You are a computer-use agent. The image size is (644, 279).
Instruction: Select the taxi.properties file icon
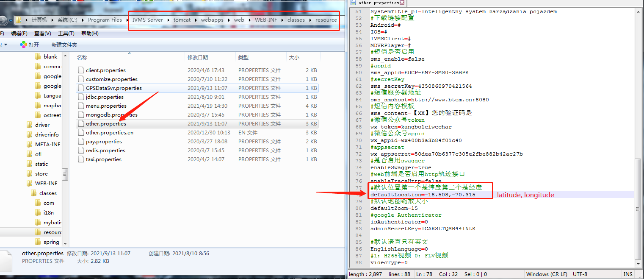[81, 159]
